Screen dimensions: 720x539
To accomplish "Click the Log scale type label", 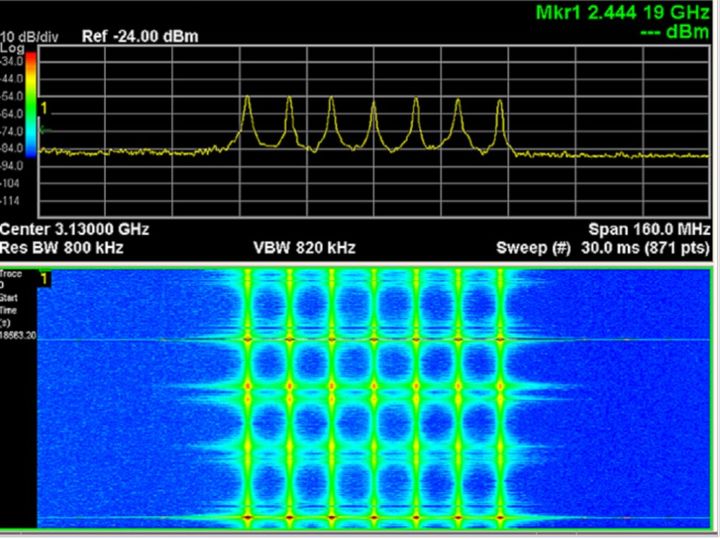I will coord(12,49).
